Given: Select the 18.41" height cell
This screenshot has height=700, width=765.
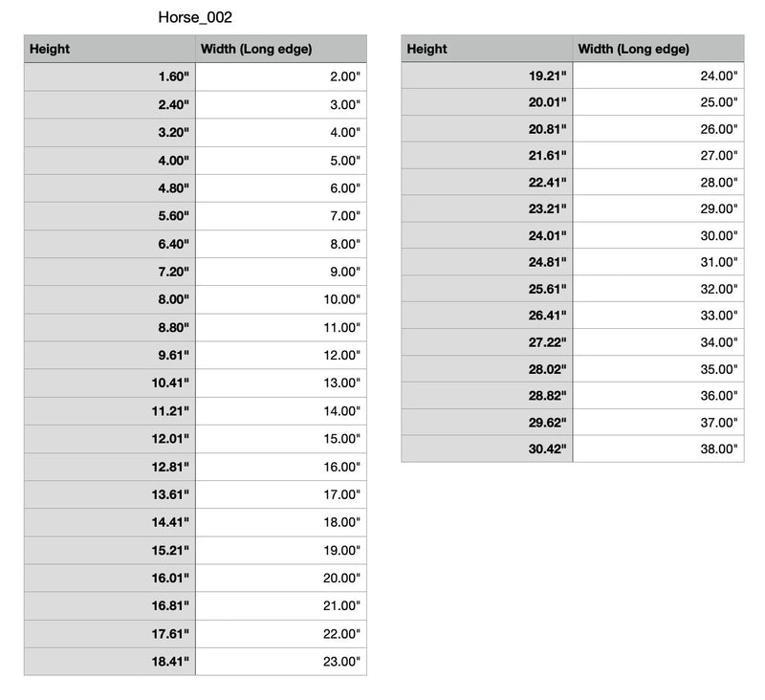Looking at the screenshot, I should [x=110, y=662].
